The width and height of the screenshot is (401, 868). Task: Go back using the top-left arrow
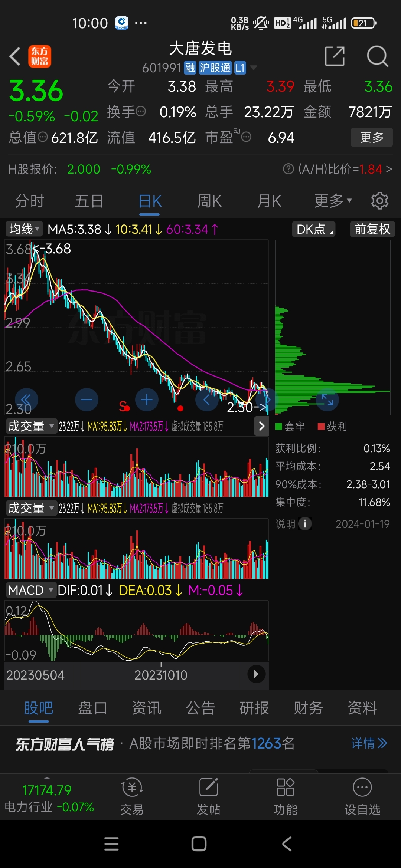[x=15, y=56]
